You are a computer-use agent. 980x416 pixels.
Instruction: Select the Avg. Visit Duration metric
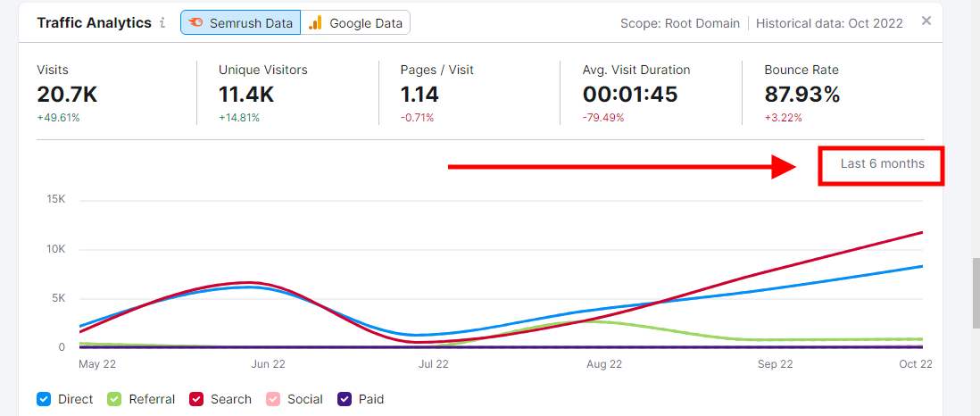pos(635,93)
